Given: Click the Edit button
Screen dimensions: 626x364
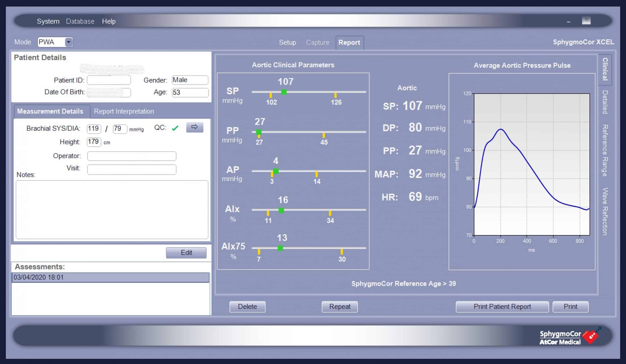Looking at the screenshot, I should [186, 253].
